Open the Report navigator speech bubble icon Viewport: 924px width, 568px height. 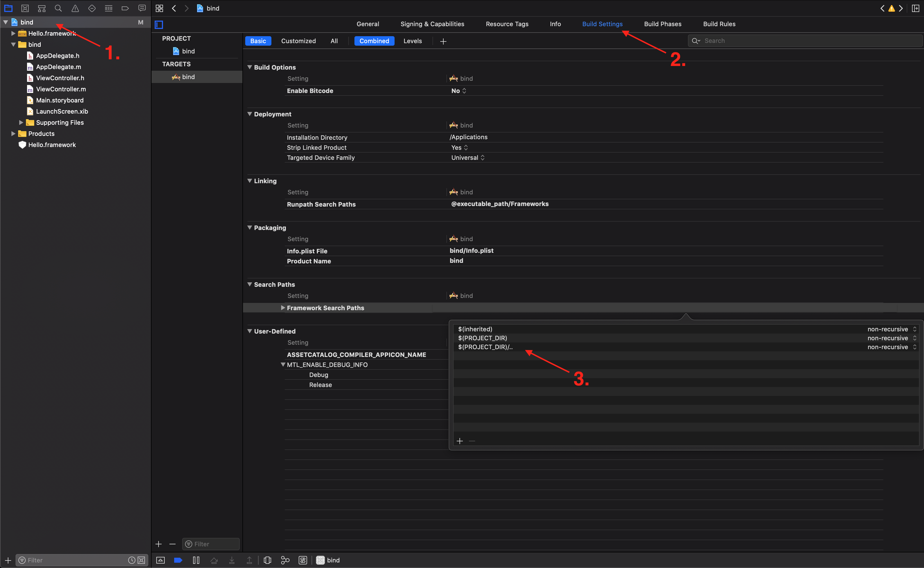coord(142,8)
